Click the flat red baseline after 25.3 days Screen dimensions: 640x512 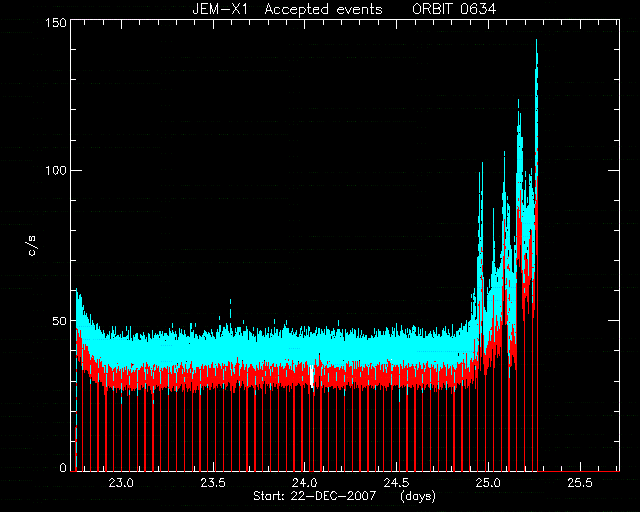point(579,471)
